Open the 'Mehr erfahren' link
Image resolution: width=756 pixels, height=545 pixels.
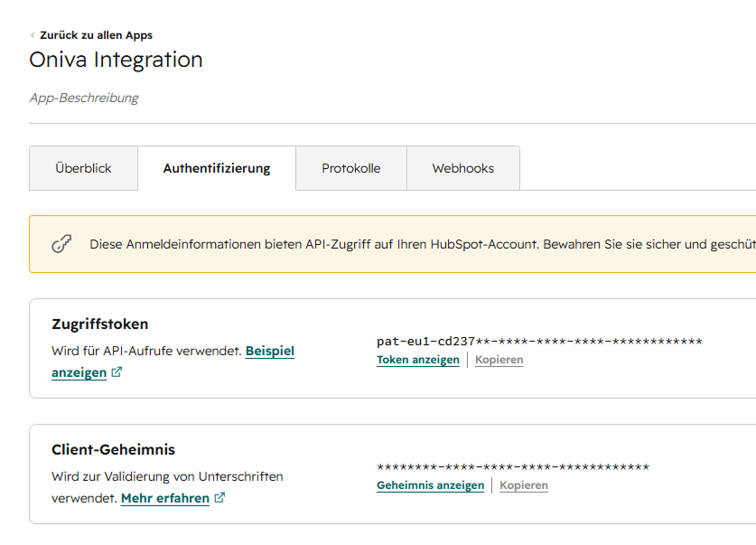[x=165, y=498]
